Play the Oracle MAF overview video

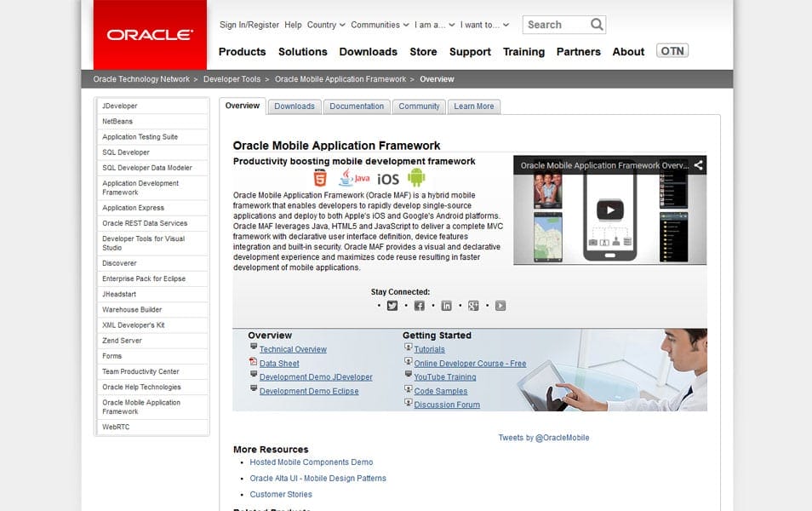(610, 210)
